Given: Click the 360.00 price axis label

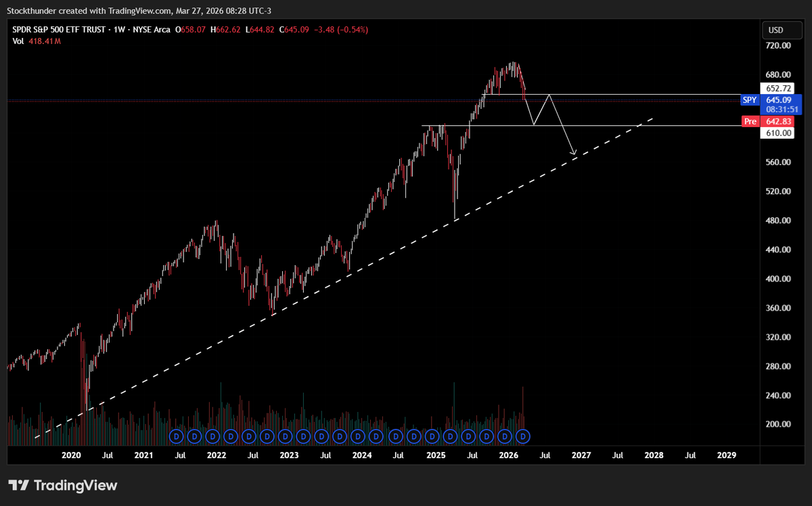Looking at the screenshot, I should (778, 308).
